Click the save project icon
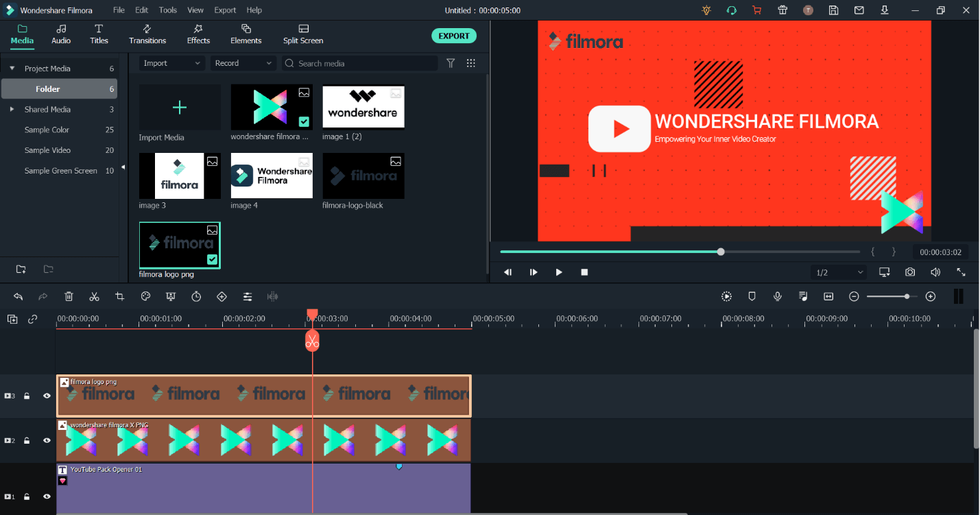Image resolution: width=980 pixels, height=515 pixels. tap(833, 10)
